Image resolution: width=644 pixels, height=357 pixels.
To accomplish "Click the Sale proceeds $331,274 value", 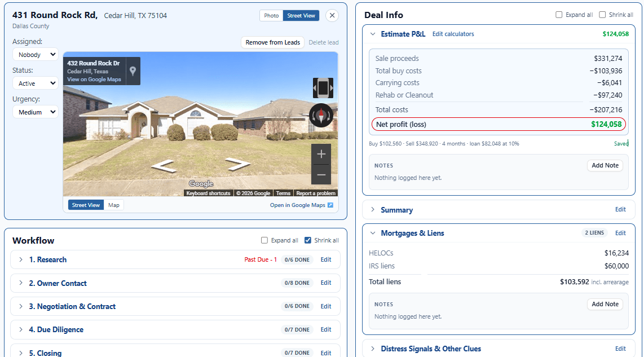I will 608,58.
